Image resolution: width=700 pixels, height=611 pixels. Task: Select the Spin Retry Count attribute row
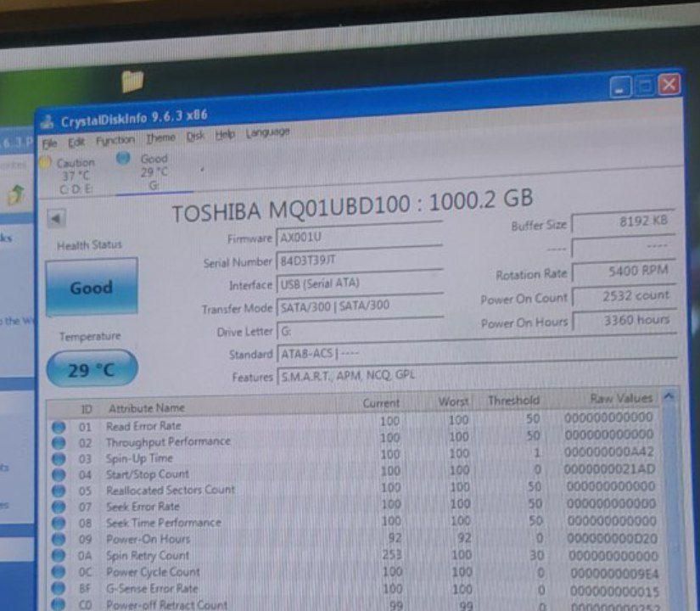point(353,555)
